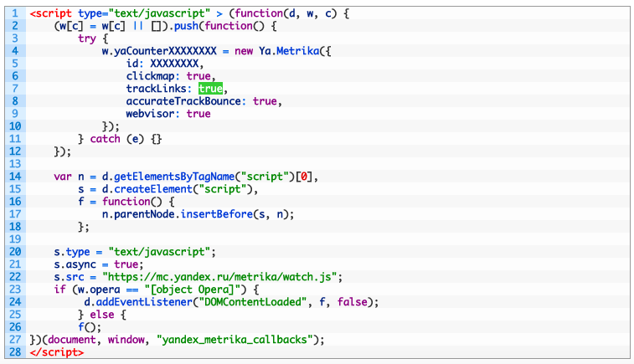Screen dimensions: 634x364
Task: Click the true value on webvisor line
Action: 198,114
